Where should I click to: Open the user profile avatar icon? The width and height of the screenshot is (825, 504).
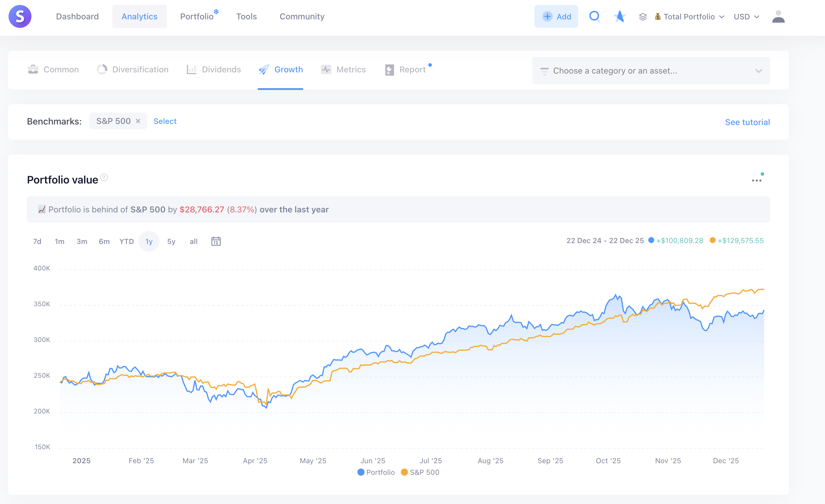pyautogui.click(x=778, y=16)
